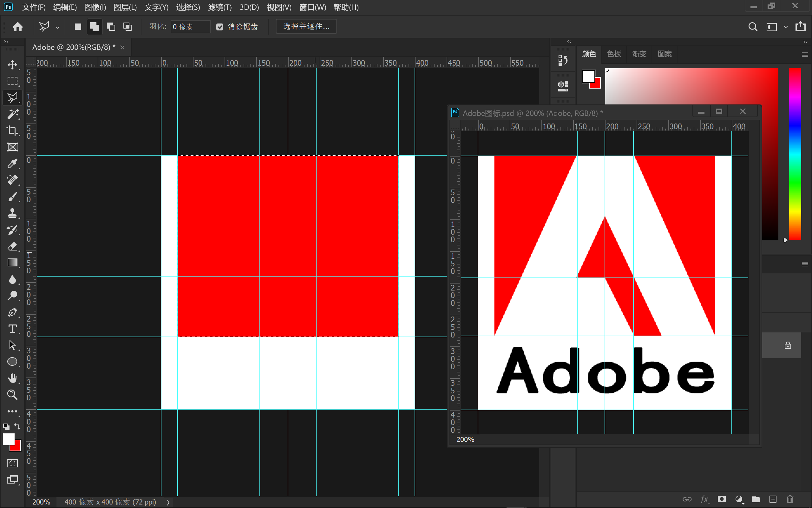Select the Eraser tool
Viewport: 812px width, 508px height.
[x=12, y=246]
